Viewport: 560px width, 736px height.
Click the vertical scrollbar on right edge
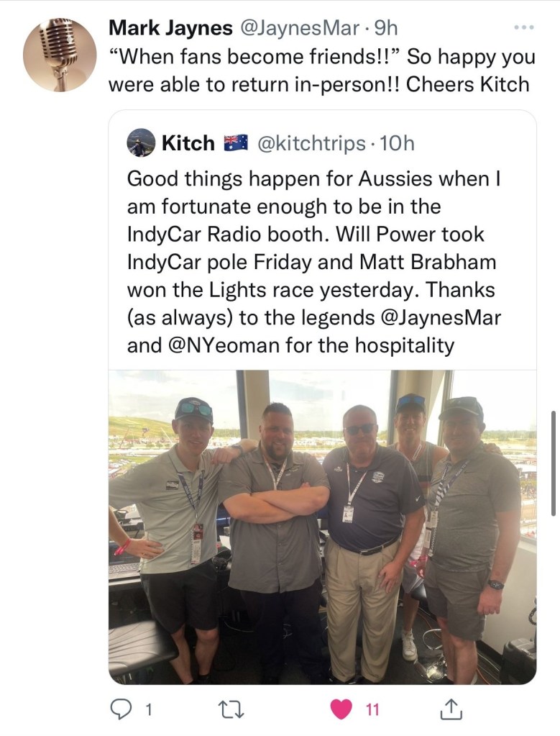(x=553, y=464)
